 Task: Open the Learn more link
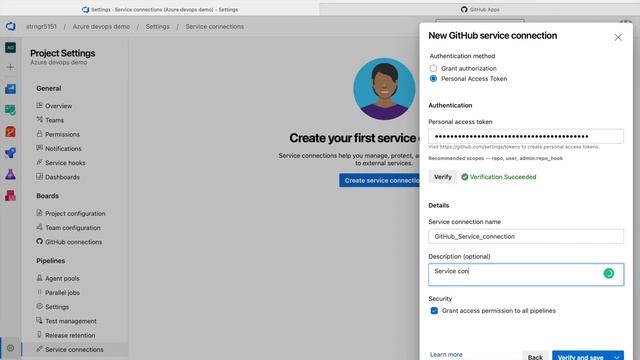pyautogui.click(x=446, y=355)
